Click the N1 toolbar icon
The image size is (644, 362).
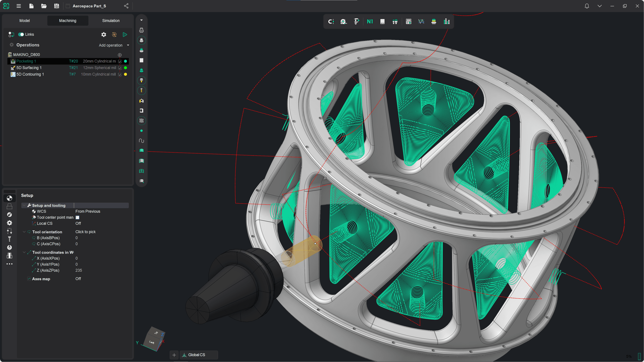[x=370, y=21]
